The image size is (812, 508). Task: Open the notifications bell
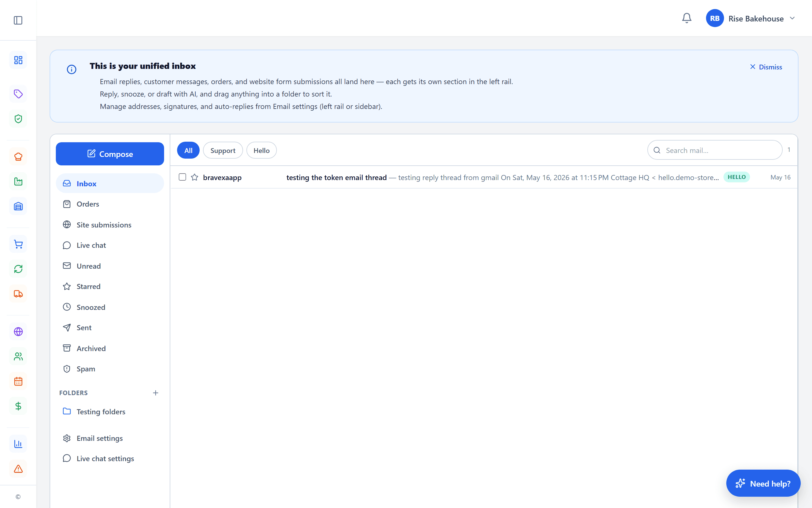tap(687, 18)
